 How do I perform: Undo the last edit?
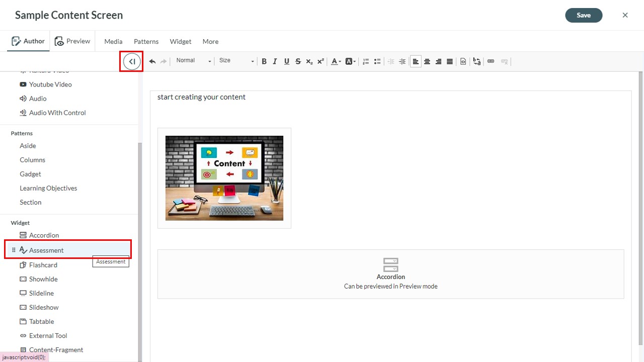[152, 61]
